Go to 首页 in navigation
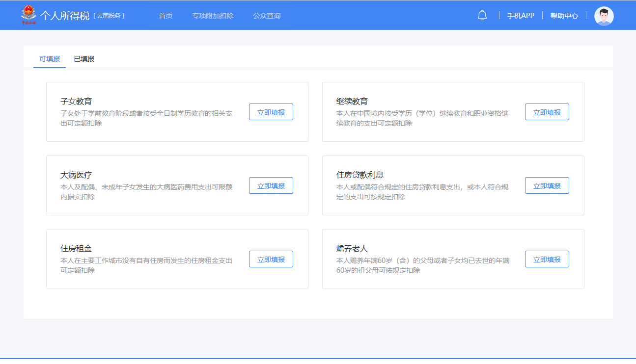The width and height of the screenshot is (636, 364). tap(166, 16)
